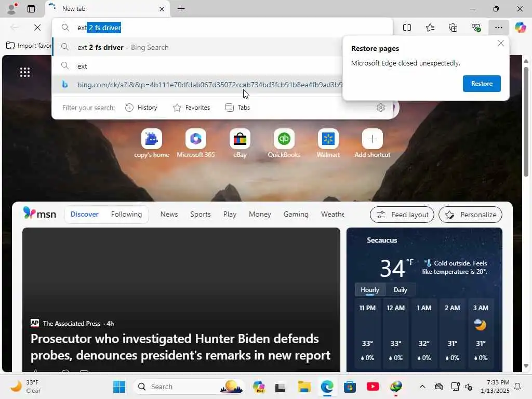Open the taskbar weather widget
The image size is (532, 399).
25,387
